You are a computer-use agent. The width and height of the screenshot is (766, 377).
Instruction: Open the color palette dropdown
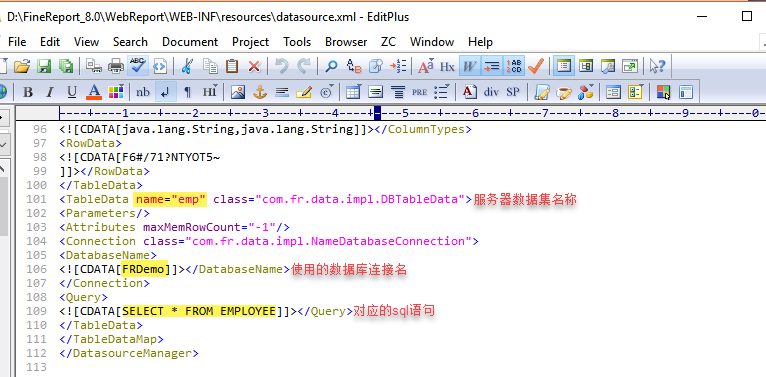pos(116,92)
